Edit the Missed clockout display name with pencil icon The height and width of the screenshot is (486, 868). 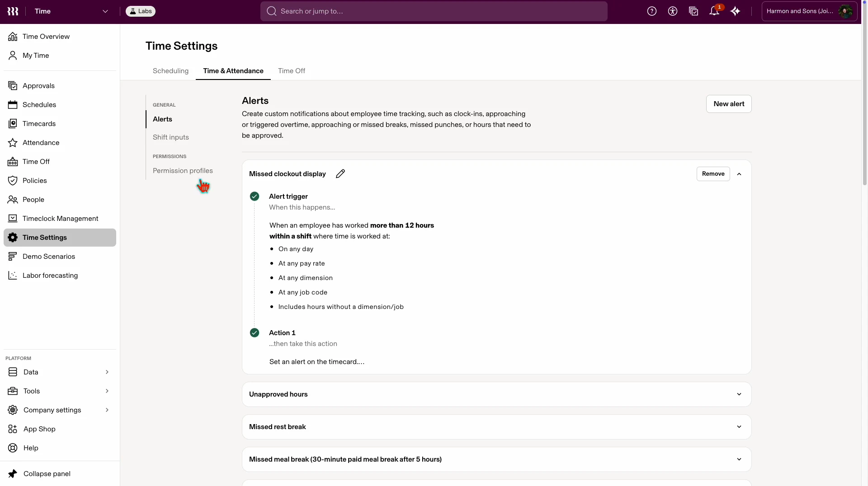(x=340, y=174)
